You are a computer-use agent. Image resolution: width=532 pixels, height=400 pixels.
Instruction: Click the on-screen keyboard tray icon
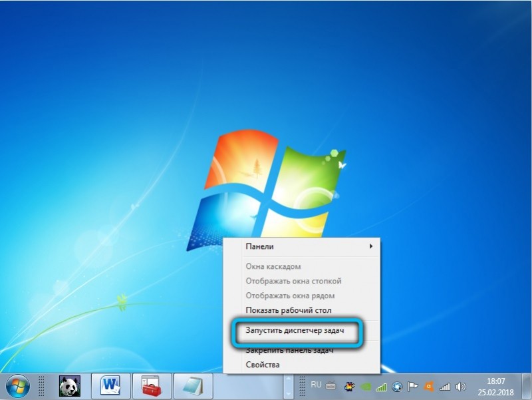331,385
